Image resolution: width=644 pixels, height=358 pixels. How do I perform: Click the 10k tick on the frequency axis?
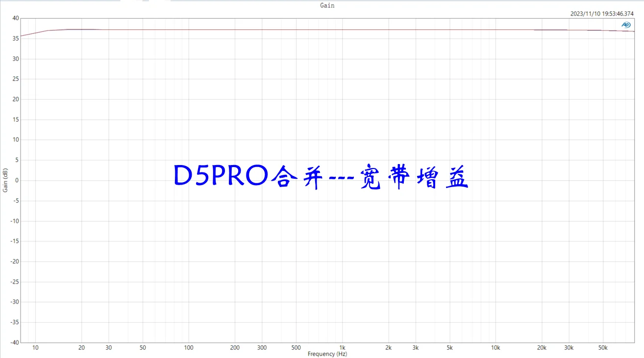click(496, 348)
